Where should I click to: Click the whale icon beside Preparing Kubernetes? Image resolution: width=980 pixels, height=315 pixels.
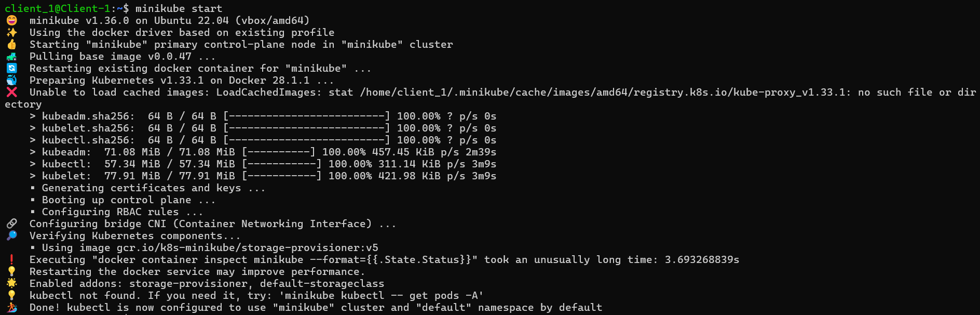point(11,80)
